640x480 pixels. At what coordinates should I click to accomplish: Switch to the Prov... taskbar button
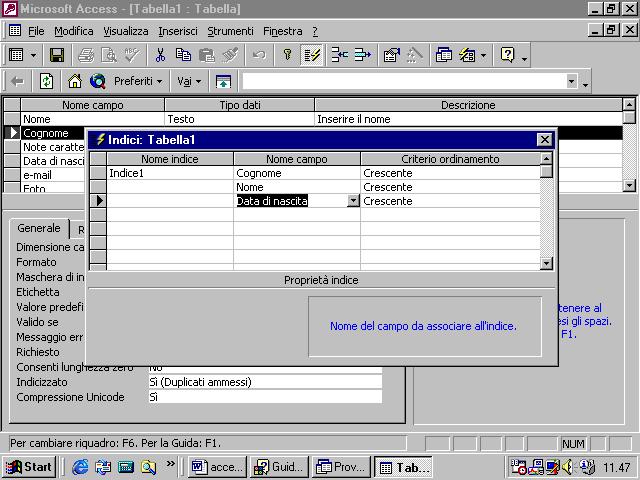(x=341, y=467)
